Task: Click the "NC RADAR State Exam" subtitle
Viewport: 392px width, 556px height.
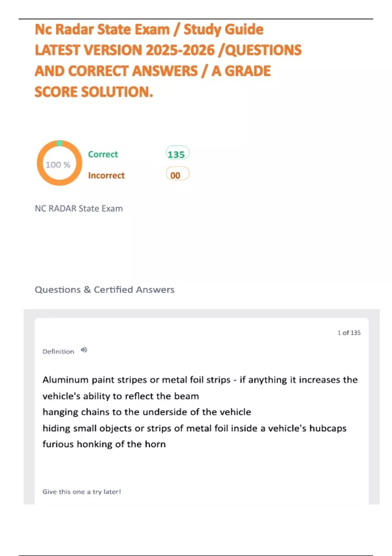Action: coord(79,208)
